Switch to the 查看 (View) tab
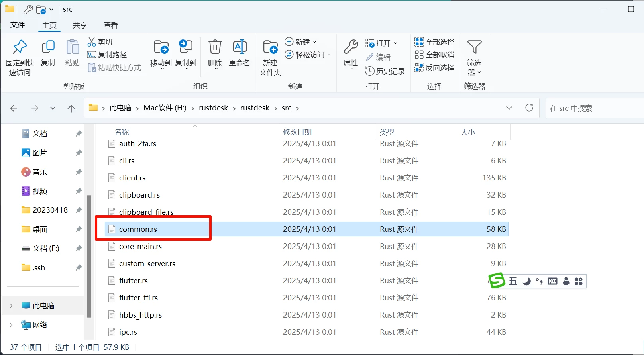This screenshot has height=355, width=644. click(x=110, y=25)
